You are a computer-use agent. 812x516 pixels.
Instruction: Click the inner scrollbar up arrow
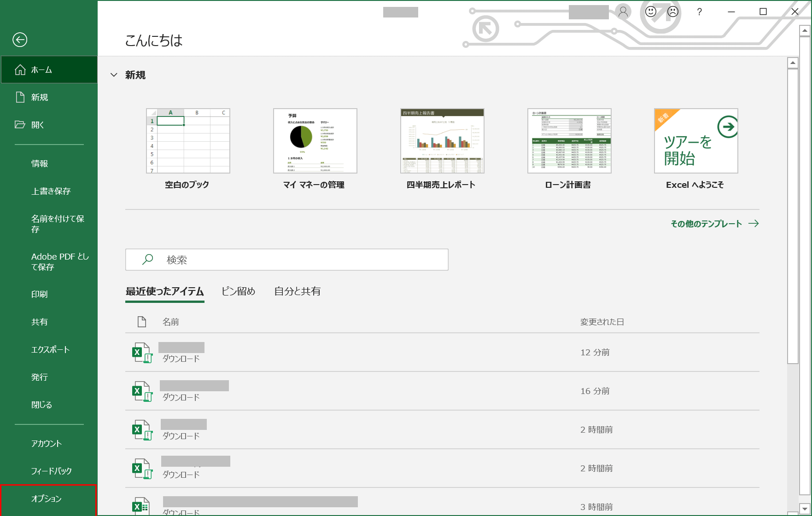click(793, 63)
